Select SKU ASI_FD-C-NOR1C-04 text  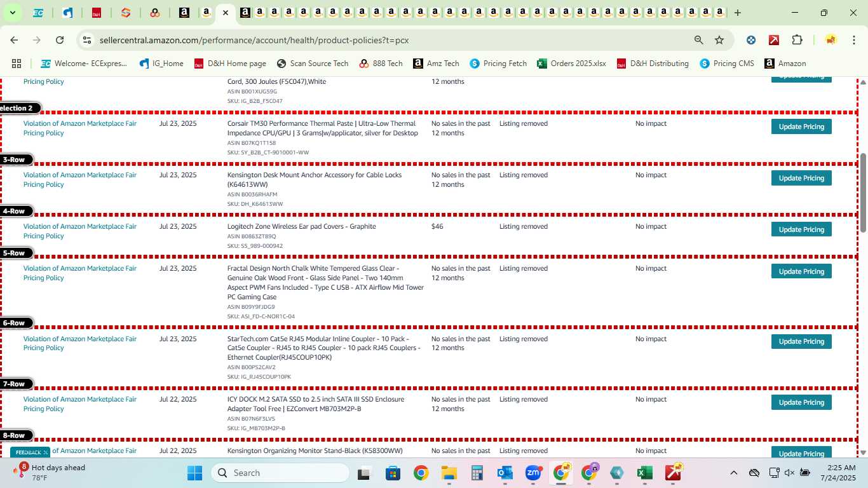point(261,316)
